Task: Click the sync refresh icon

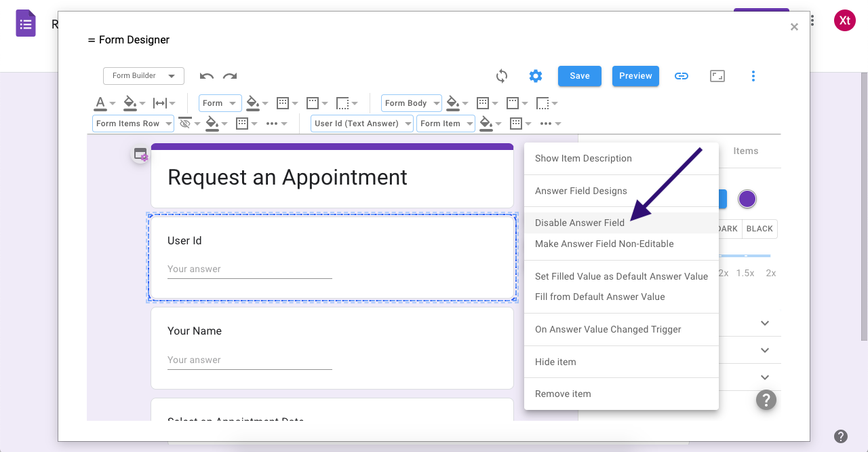Action: 502,76
